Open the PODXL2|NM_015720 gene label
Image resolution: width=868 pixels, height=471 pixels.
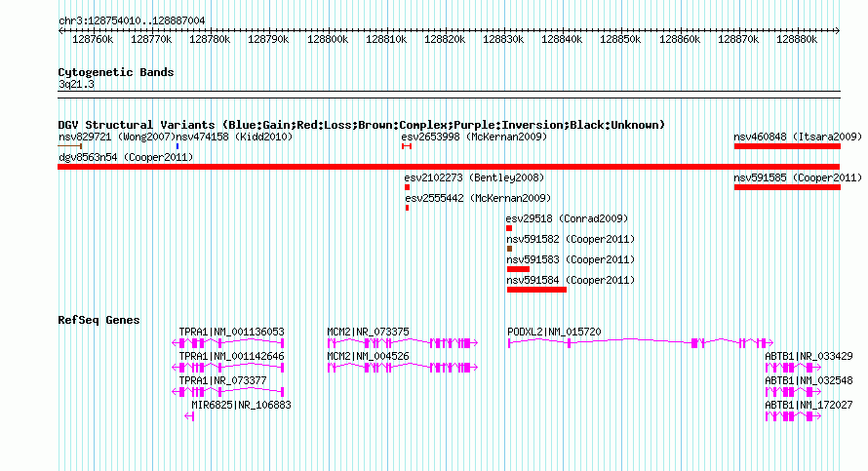(554, 332)
